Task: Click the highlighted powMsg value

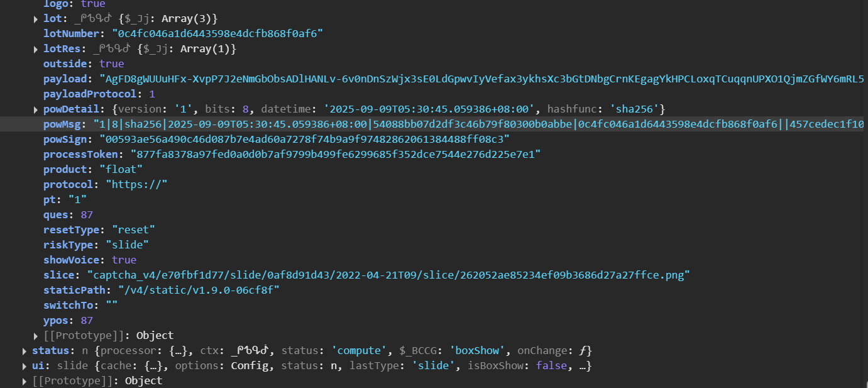Action: [478, 124]
